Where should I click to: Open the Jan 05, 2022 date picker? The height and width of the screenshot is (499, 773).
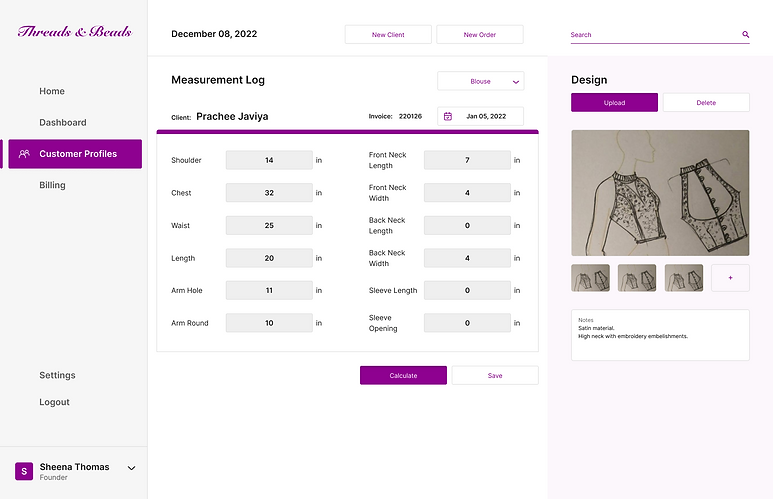(481, 116)
